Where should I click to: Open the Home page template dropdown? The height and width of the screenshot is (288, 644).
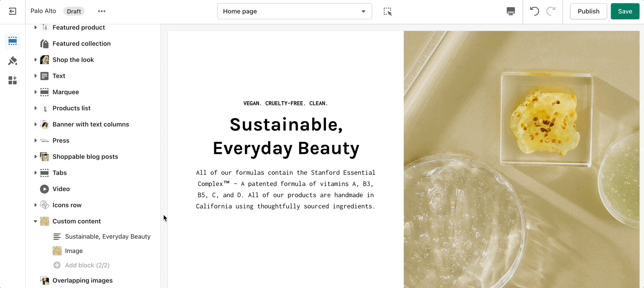294,12
